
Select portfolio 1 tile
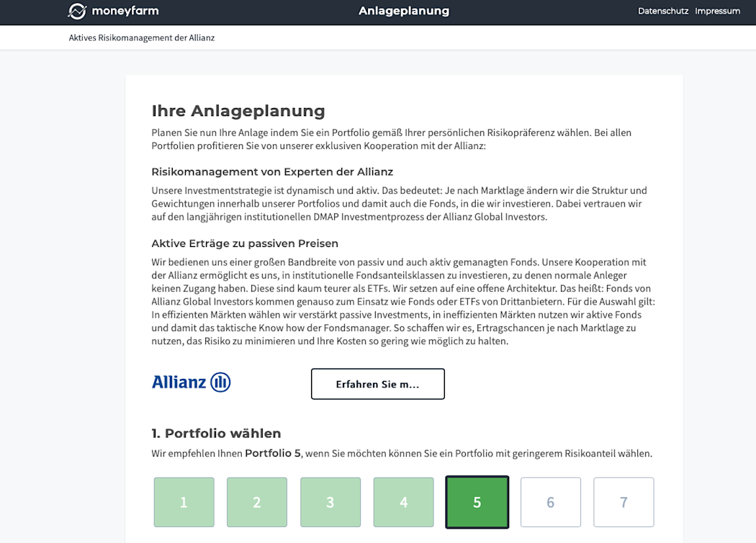(184, 502)
